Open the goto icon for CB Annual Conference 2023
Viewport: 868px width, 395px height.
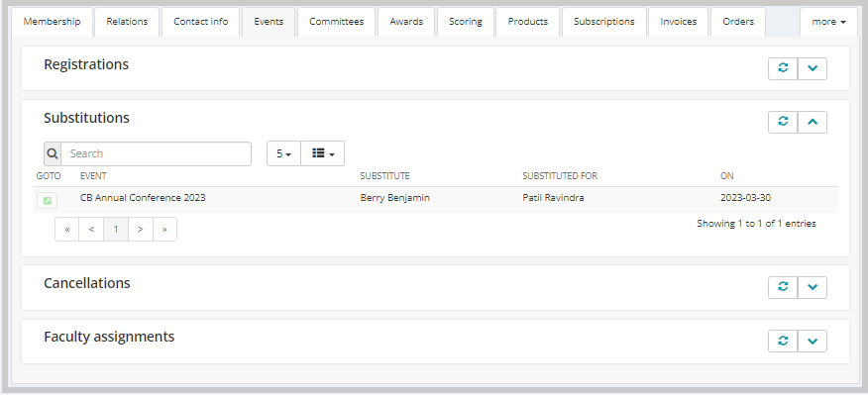[x=47, y=200]
